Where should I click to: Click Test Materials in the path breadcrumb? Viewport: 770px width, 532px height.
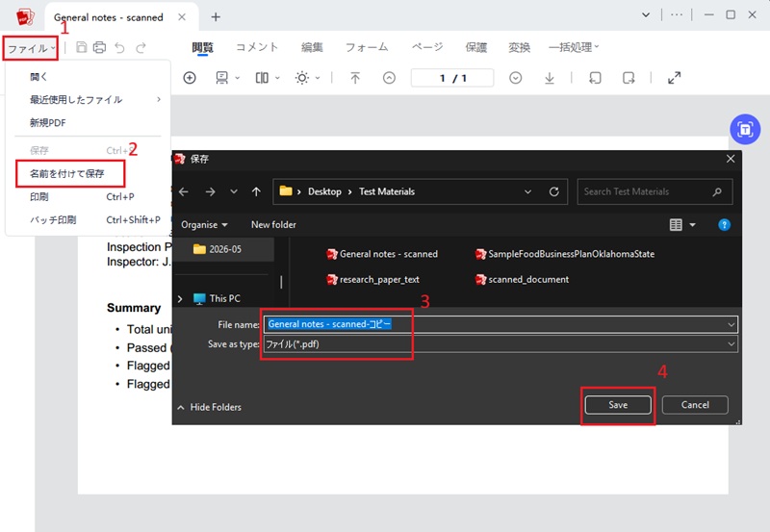(387, 191)
